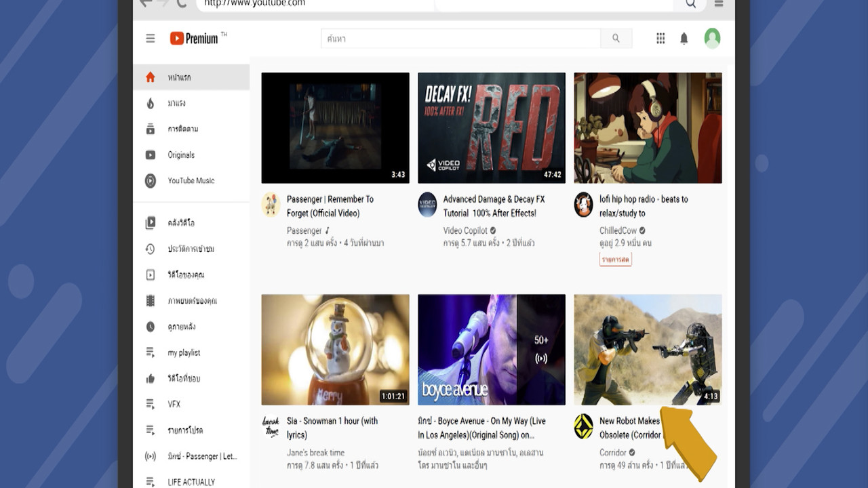Click the Home icon in sidebar
This screenshot has height=488, width=868.
(x=151, y=77)
